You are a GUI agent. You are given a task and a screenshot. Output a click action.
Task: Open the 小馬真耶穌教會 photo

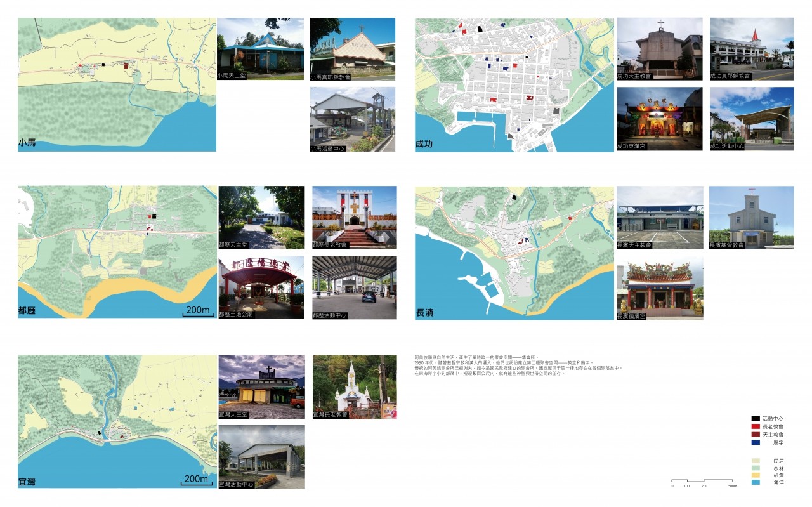[x=353, y=48]
